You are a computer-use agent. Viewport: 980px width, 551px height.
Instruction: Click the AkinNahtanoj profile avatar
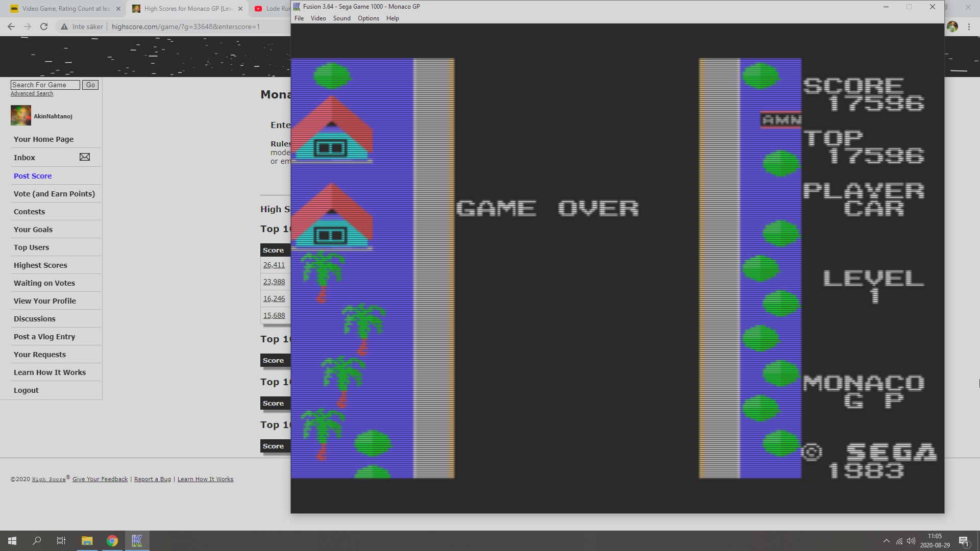tap(21, 116)
